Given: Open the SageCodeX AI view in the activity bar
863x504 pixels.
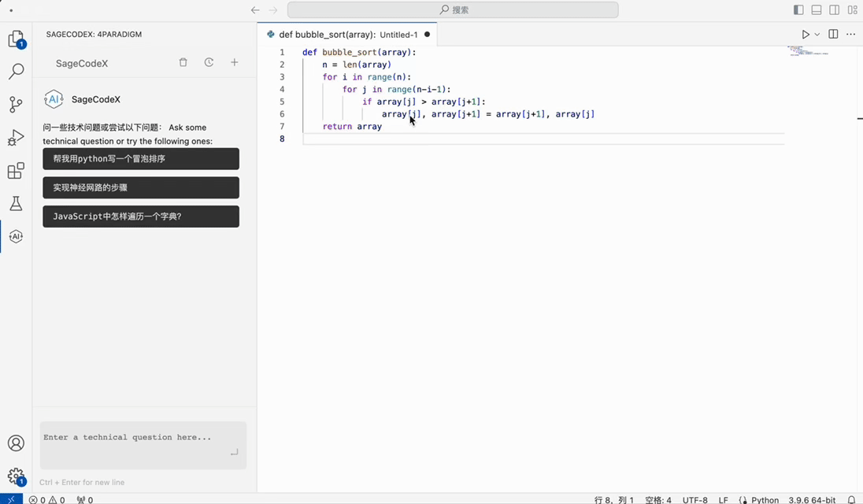Looking at the screenshot, I should [16, 236].
